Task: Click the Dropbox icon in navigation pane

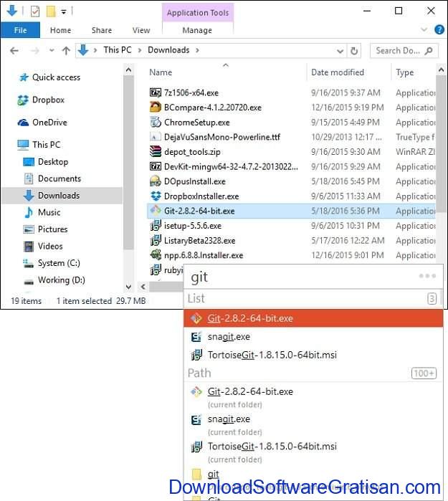Action: pos(23,100)
